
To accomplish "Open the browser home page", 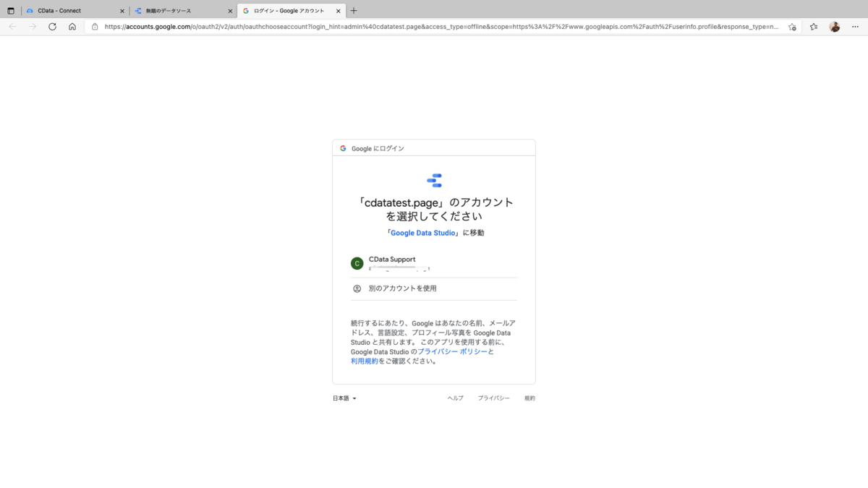I will pos(72,26).
